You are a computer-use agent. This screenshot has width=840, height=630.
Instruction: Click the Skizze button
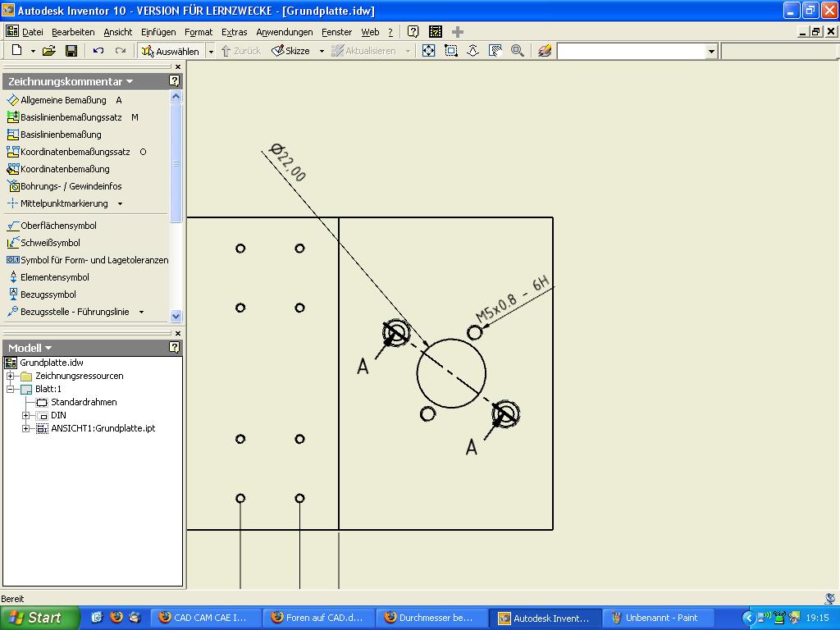click(291, 51)
